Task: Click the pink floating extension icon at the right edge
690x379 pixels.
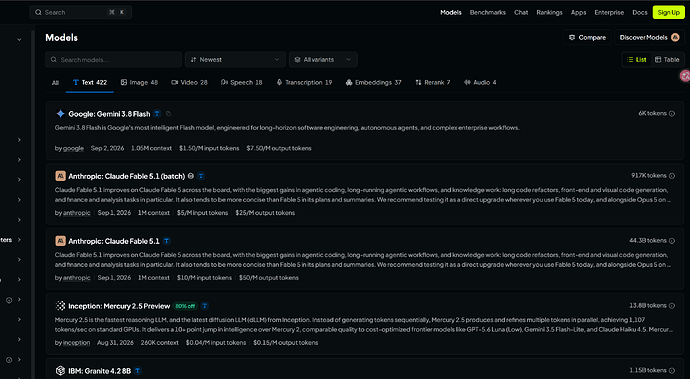Action: [685, 76]
